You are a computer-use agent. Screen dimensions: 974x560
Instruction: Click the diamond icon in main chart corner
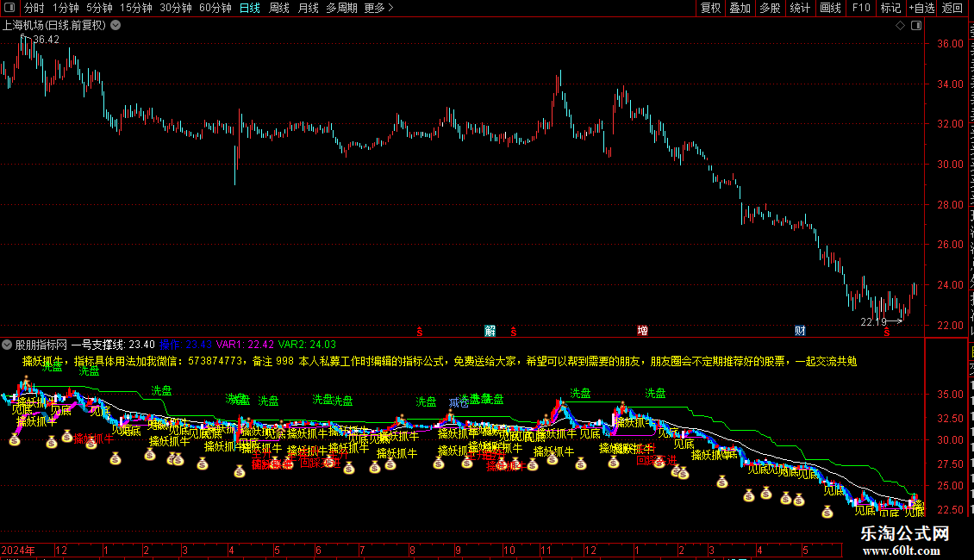point(900,26)
